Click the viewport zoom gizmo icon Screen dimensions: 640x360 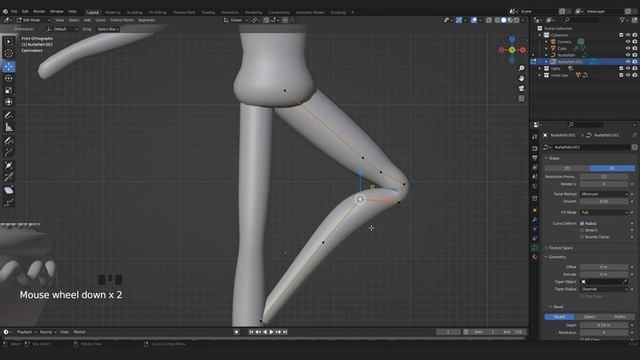pyautogui.click(x=521, y=68)
